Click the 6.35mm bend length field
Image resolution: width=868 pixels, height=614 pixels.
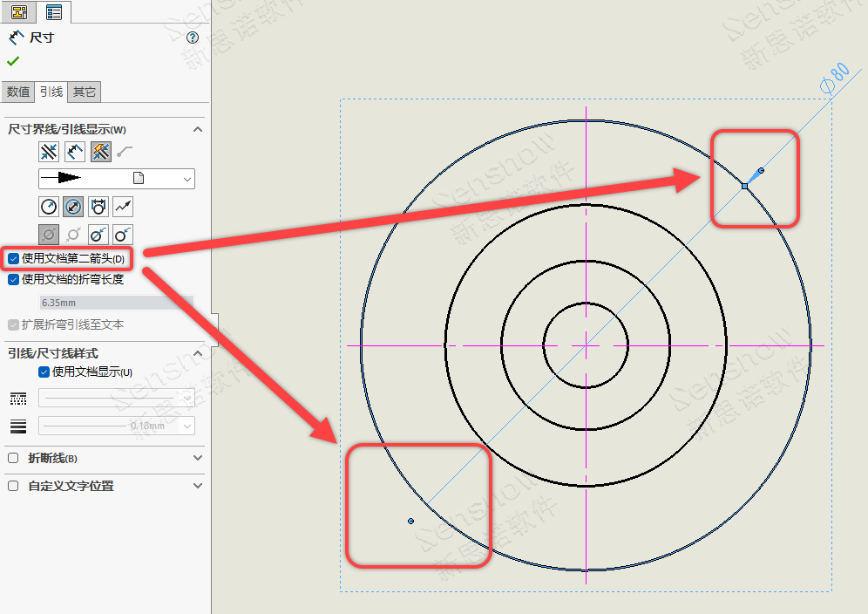(115, 304)
